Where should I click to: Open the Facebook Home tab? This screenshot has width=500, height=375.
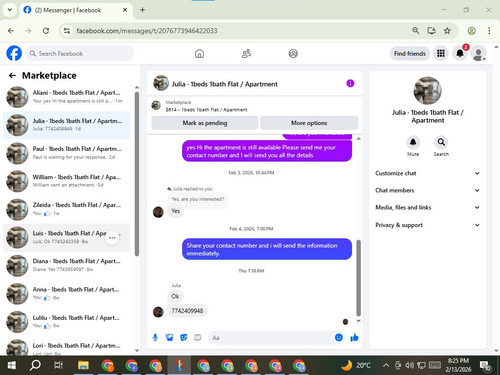point(199,53)
